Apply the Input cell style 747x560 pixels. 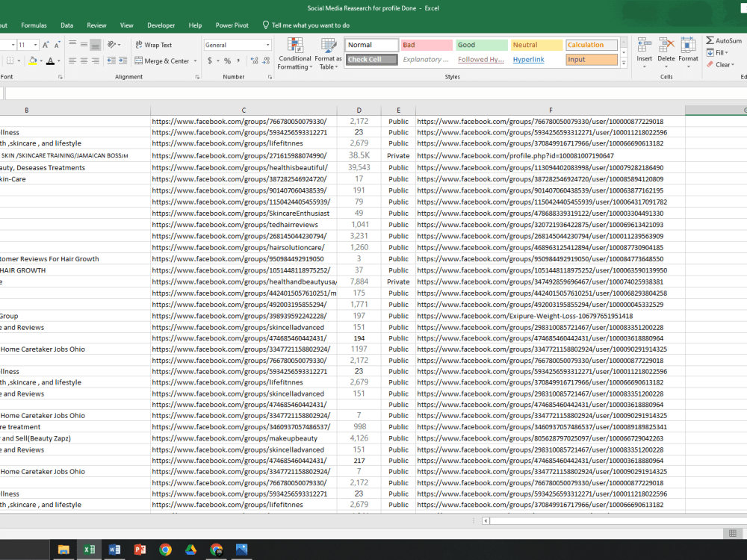[x=592, y=60]
